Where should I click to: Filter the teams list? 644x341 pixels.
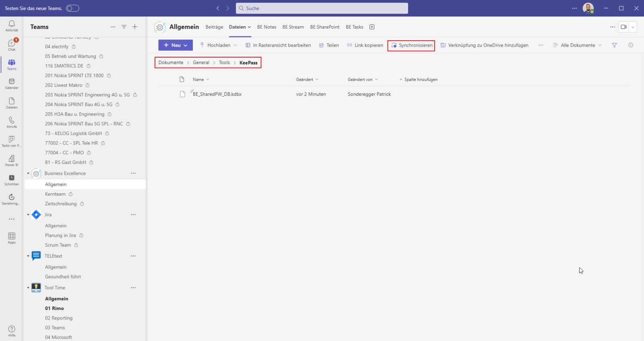[124, 27]
